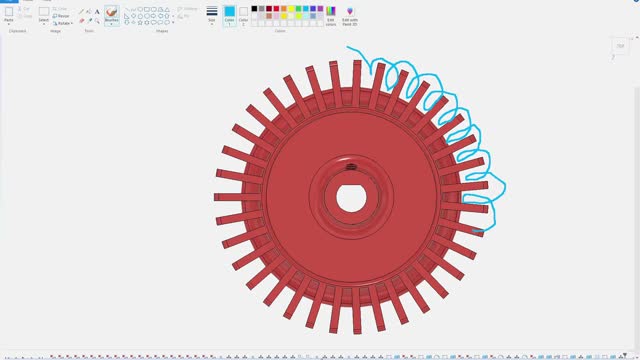Select the Magnifier tool
640x360 pixels.
(98, 21)
